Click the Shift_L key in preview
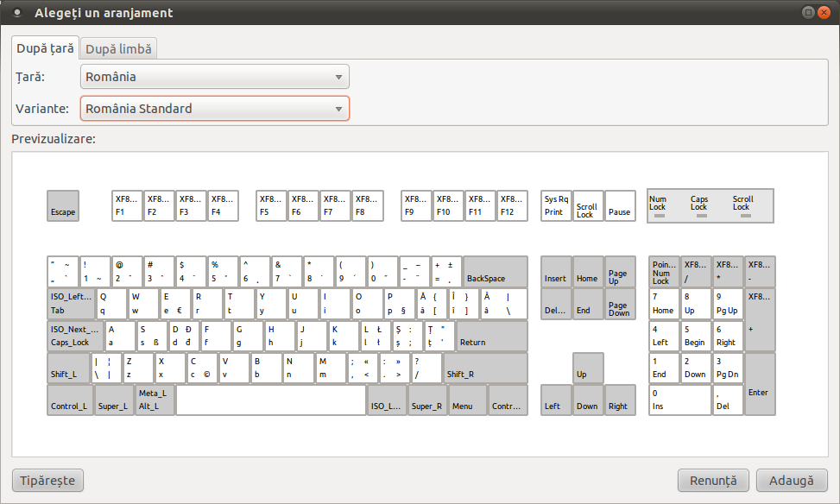This screenshot has width=840, height=504. (68, 368)
